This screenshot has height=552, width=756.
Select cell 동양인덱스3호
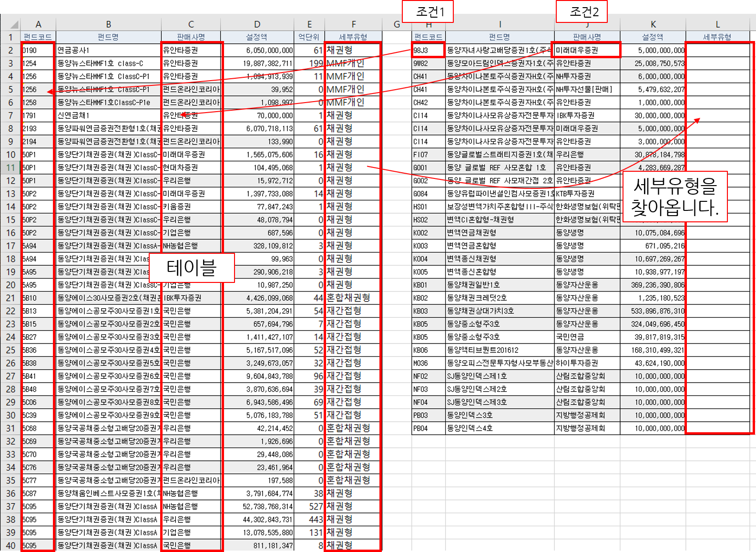(500, 415)
